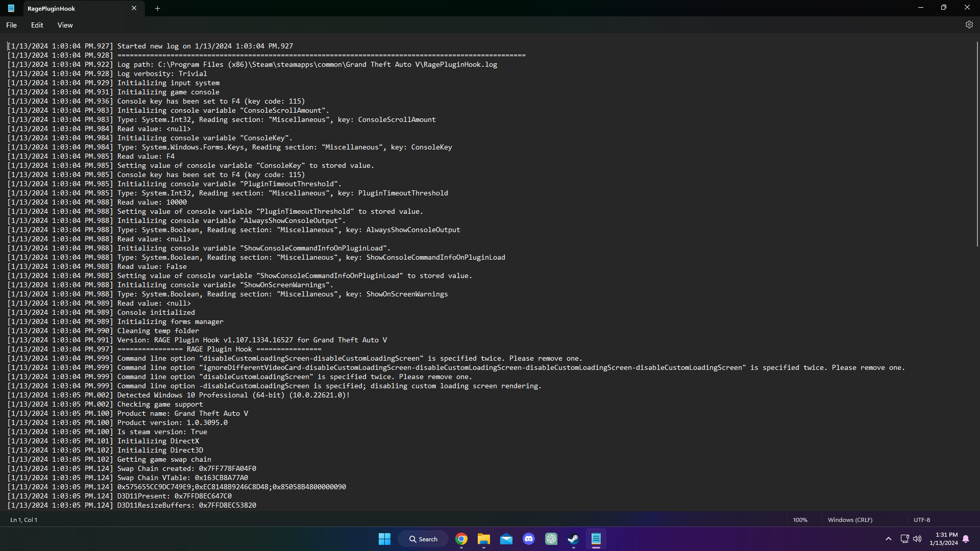Open the Mail app icon
The width and height of the screenshot is (980, 551).
[x=506, y=539]
